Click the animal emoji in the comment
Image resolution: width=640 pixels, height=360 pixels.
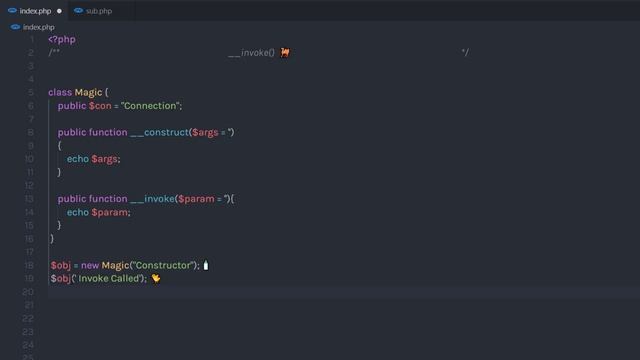(x=285, y=52)
